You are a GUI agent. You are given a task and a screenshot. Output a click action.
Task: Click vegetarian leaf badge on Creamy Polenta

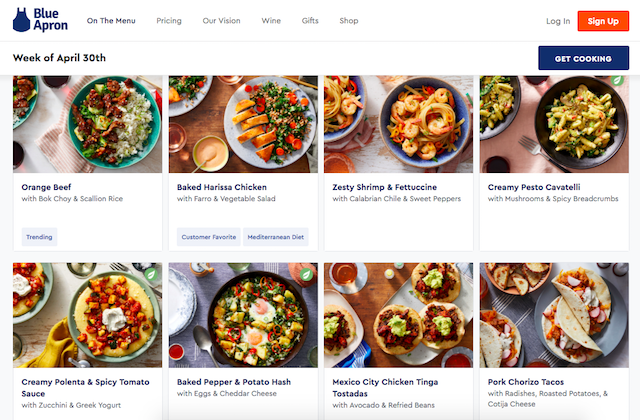(x=152, y=273)
